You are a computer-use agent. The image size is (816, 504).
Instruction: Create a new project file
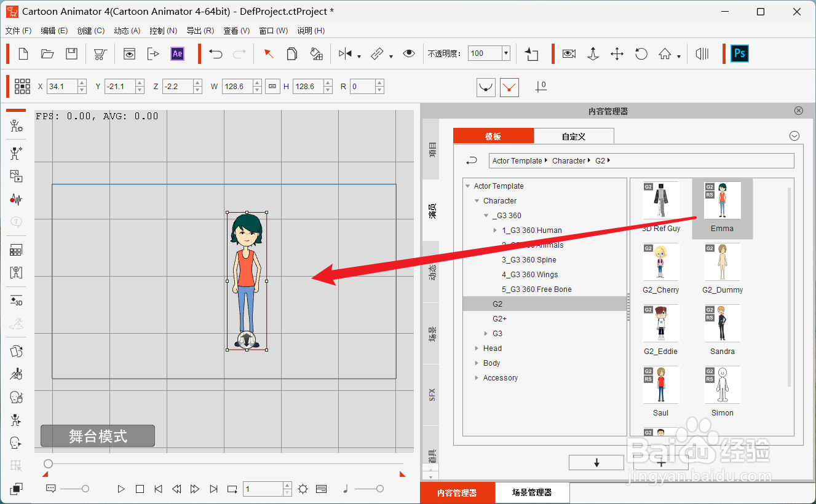click(x=23, y=54)
